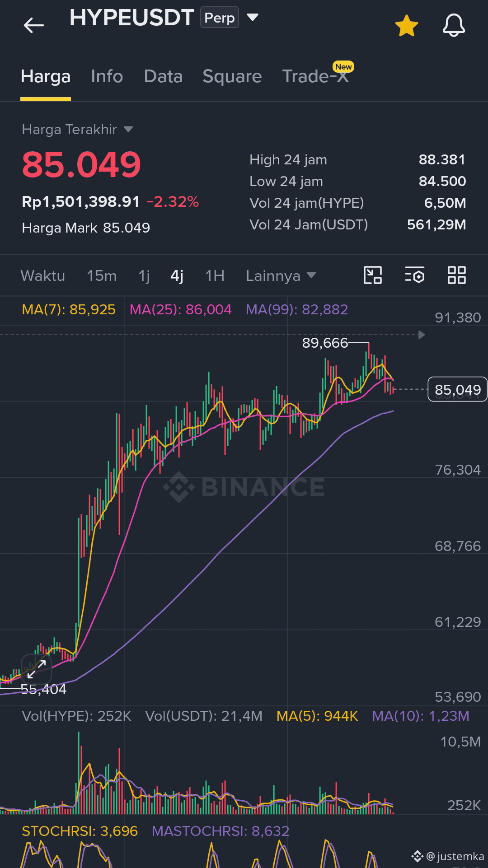Open the price alert bell

coord(454,25)
